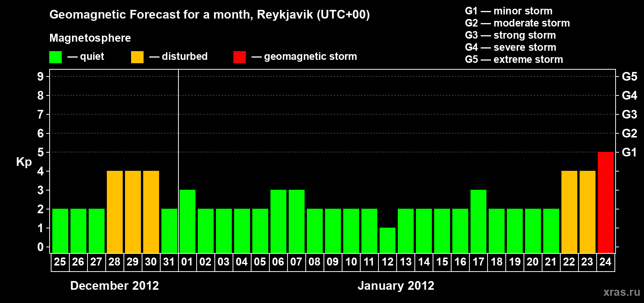Viewport: 644px width, 303px height.
Task: Click the date label 12 on axis
Action: click(x=387, y=262)
